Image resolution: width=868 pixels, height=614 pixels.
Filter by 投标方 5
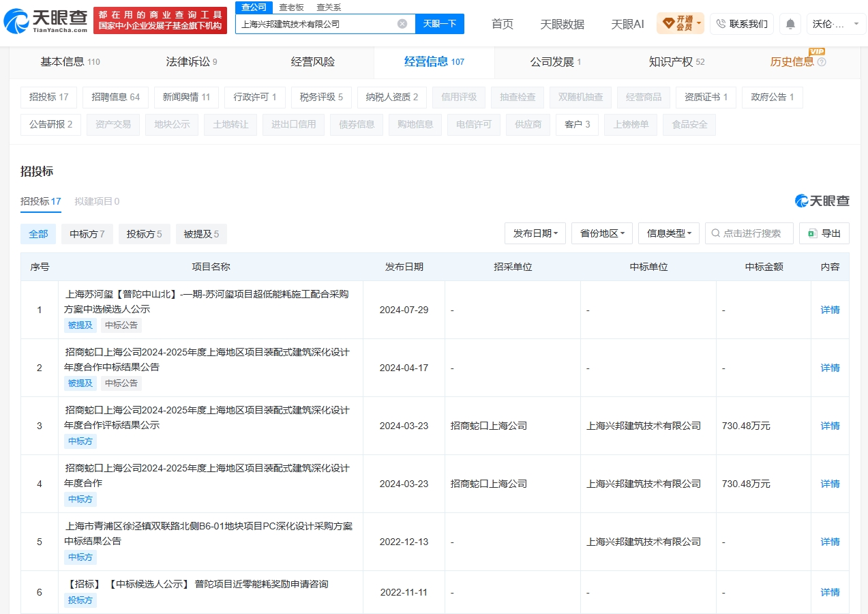tap(145, 234)
